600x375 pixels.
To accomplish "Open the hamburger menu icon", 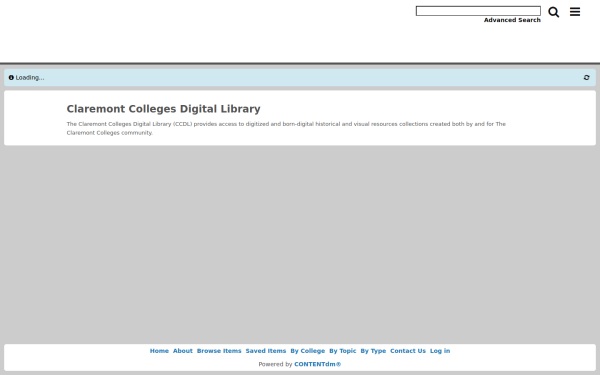I will pos(575,12).
